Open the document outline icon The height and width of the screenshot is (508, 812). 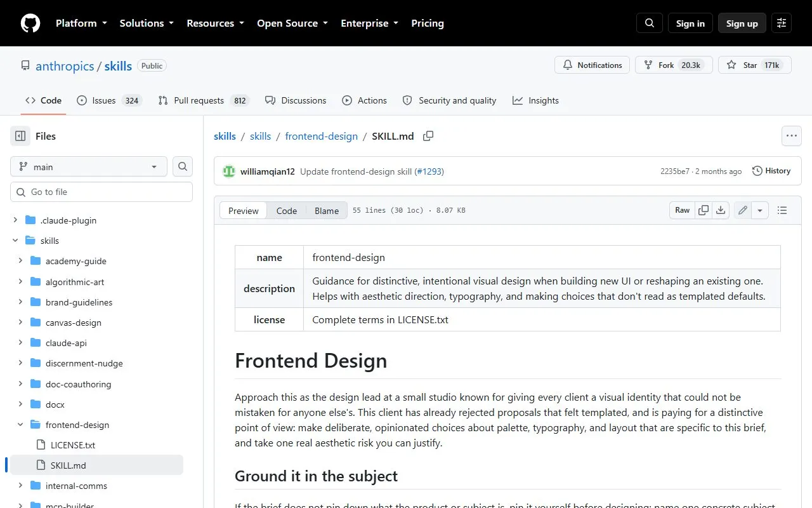tap(782, 210)
